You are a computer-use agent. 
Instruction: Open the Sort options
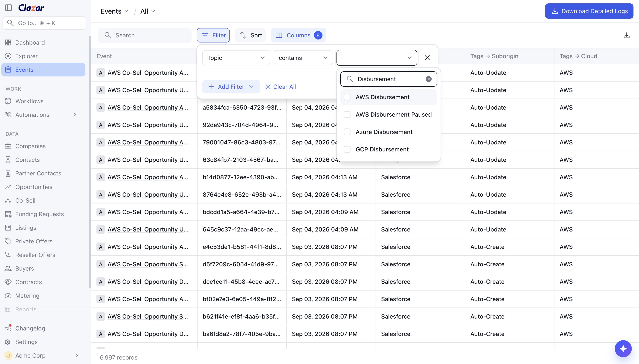[x=250, y=35]
